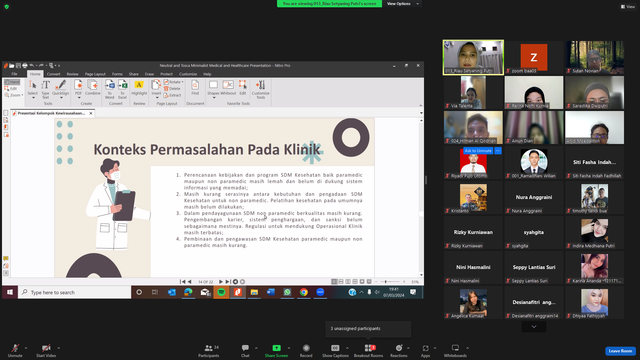The height and width of the screenshot is (360, 640).
Task: Click the Windows Start button
Action: [x=10, y=292]
